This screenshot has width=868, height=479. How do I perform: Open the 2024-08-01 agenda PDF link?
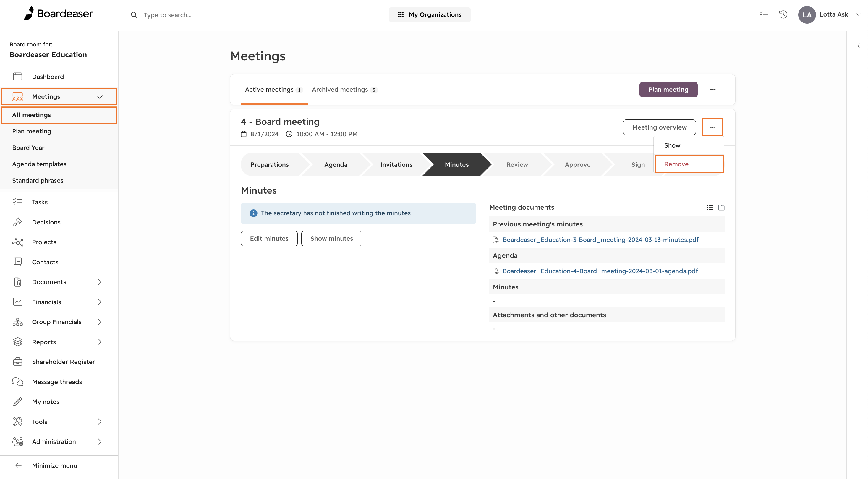(600, 271)
